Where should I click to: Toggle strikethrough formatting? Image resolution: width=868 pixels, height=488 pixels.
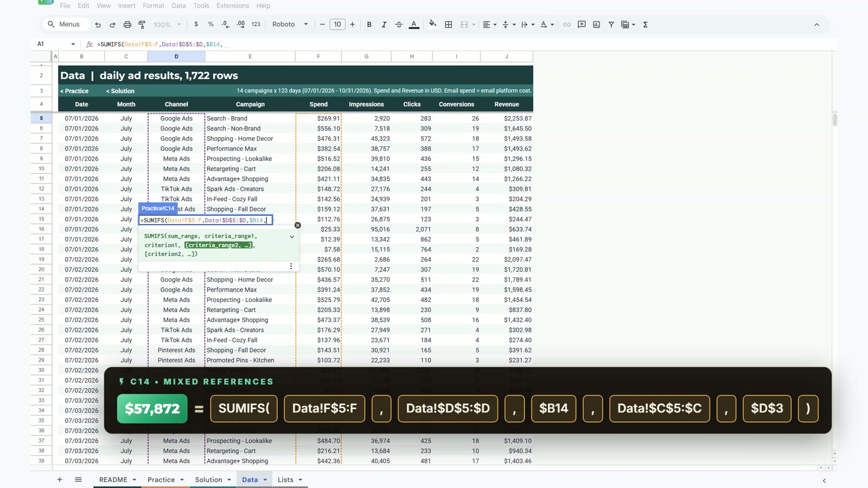[399, 24]
